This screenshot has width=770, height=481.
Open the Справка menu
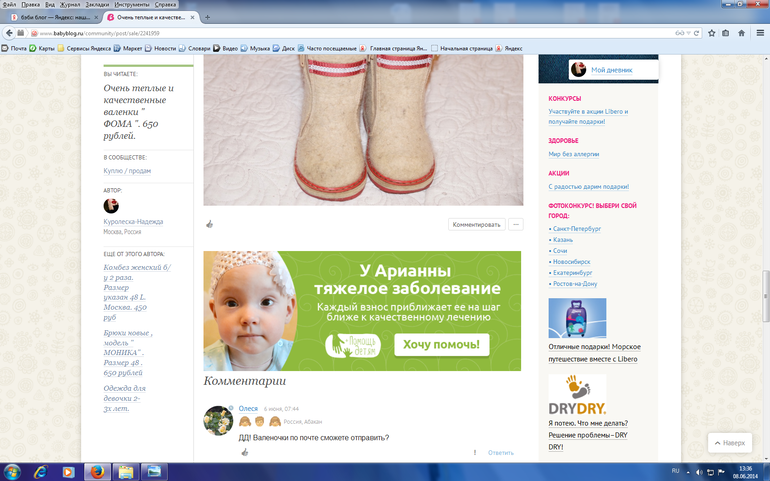coord(165,4)
